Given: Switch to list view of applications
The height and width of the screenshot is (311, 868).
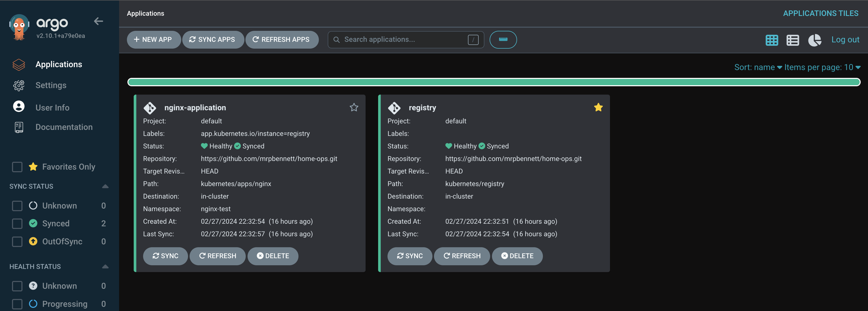Looking at the screenshot, I should (793, 40).
